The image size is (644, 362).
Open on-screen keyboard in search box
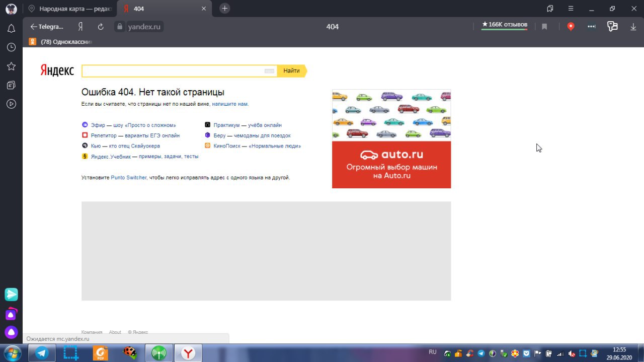click(269, 71)
